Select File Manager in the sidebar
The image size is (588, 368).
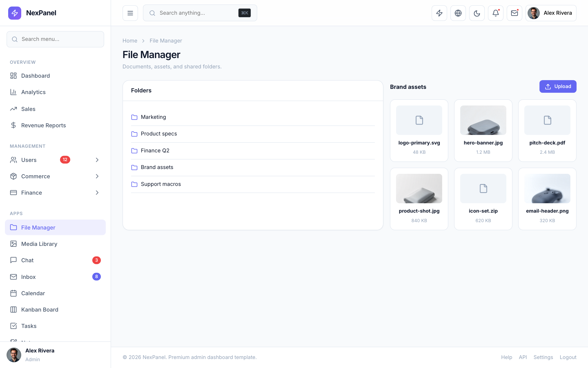click(55, 227)
